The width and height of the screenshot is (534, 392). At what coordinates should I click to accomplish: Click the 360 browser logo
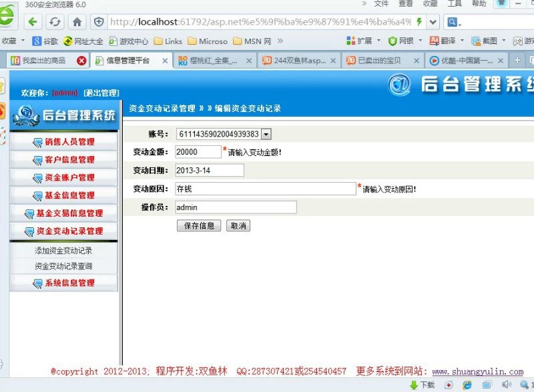pyautogui.click(x=7, y=15)
